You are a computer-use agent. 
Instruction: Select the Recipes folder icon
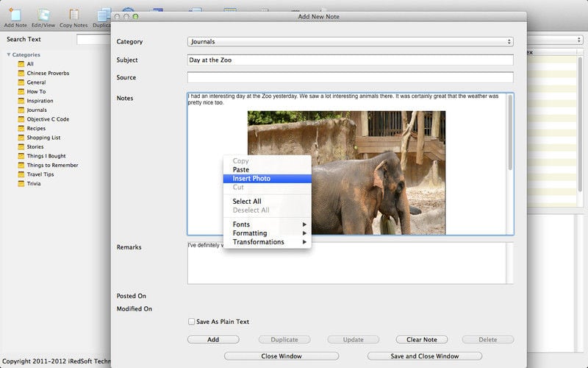[21, 128]
